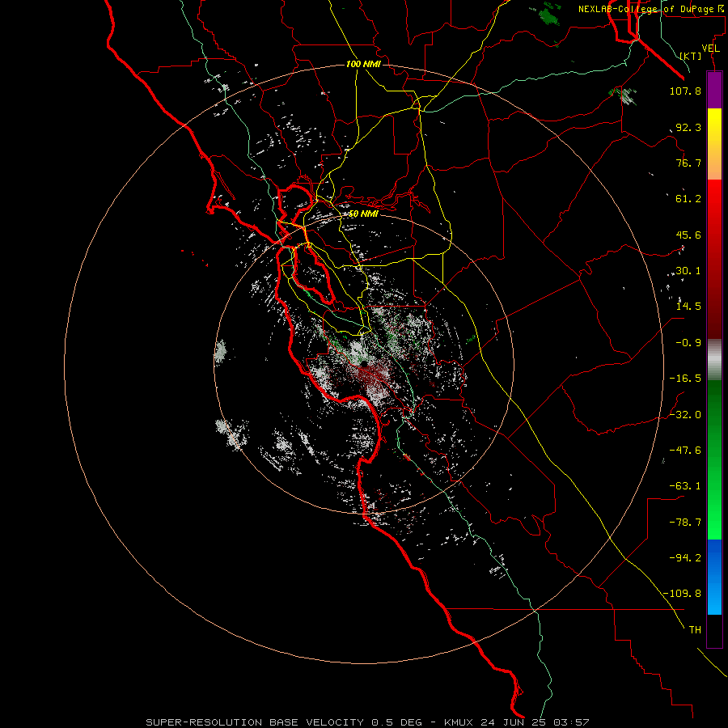This screenshot has width=728, height=728.
Task: Click the VEL legend title
Action: 710,49
